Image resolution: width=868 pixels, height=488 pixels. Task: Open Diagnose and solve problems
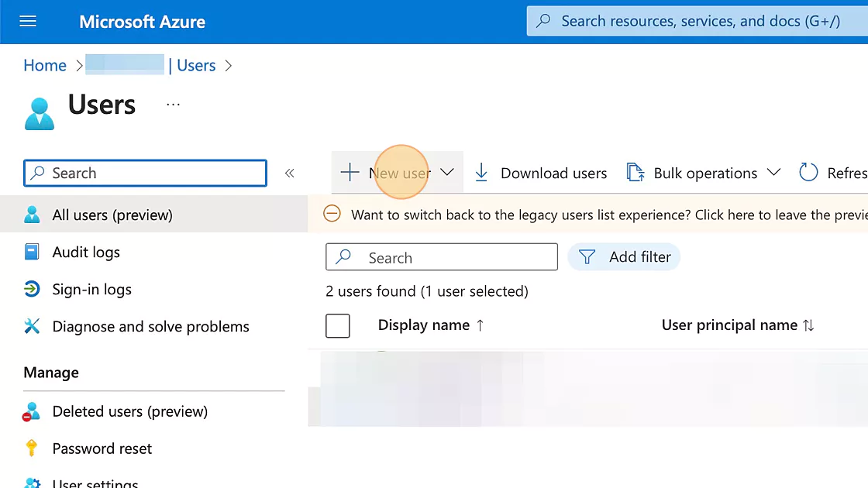[150, 326]
